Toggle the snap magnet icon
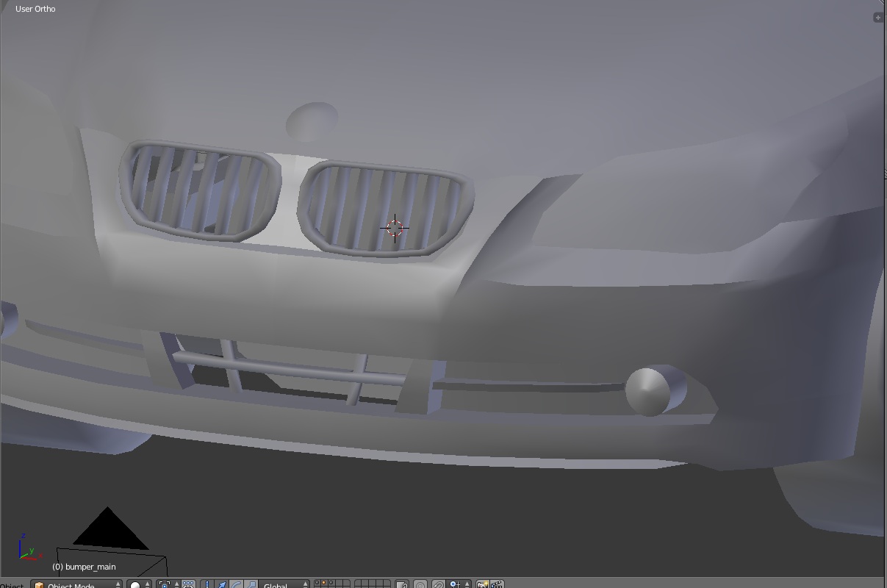This screenshot has width=887, height=588. 439,585
